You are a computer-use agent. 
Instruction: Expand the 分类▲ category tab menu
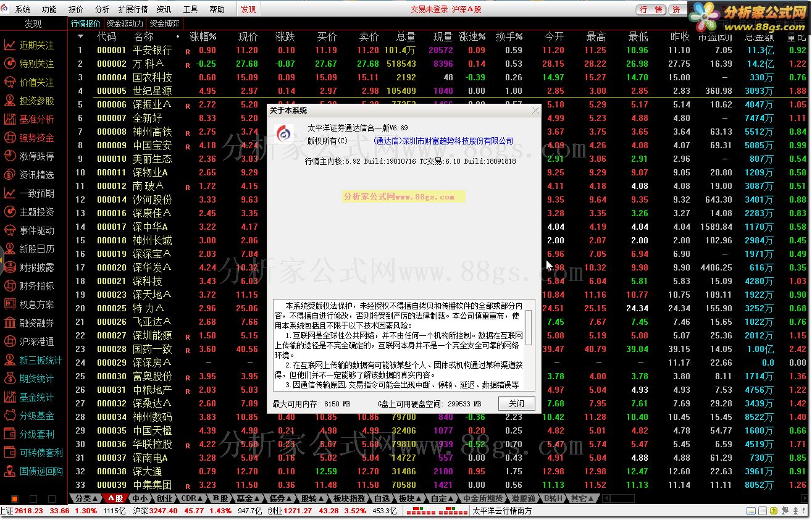tap(86, 498)
